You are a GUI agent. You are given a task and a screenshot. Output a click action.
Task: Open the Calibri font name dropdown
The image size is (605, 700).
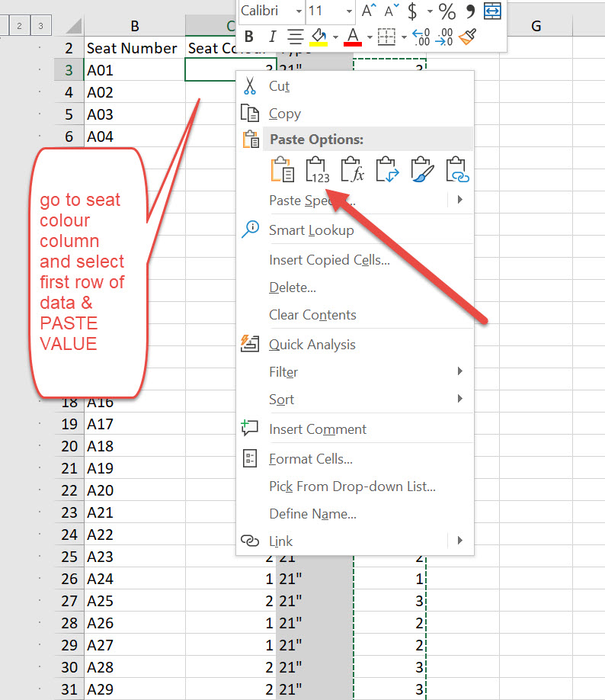click(297, 11)
